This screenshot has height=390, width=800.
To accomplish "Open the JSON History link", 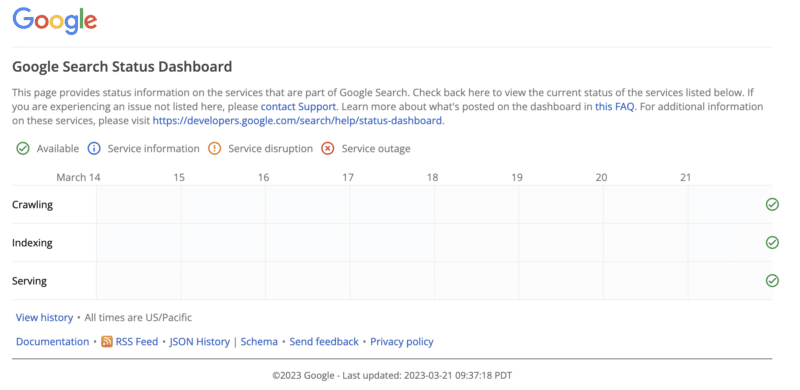I will click(199, 342).
